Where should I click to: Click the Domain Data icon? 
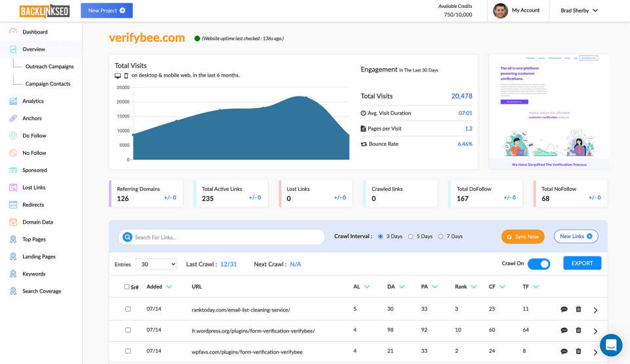(x=13, y=222)
